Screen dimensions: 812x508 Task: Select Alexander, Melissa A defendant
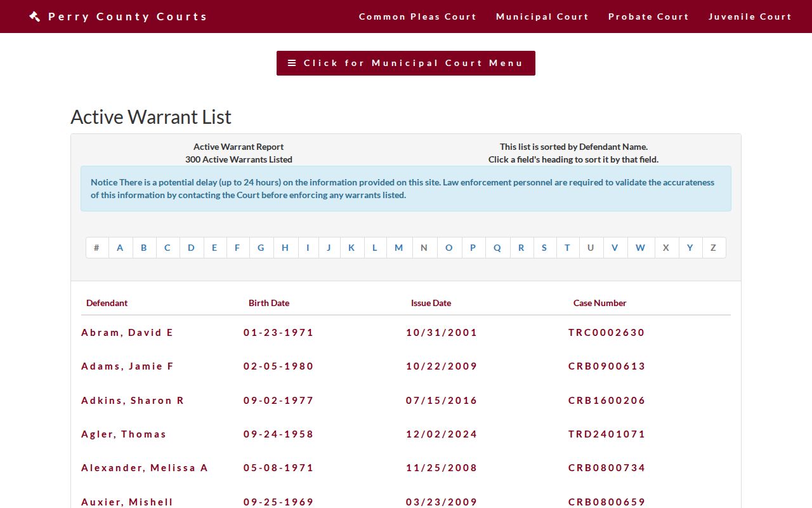(x=145, y=468)
